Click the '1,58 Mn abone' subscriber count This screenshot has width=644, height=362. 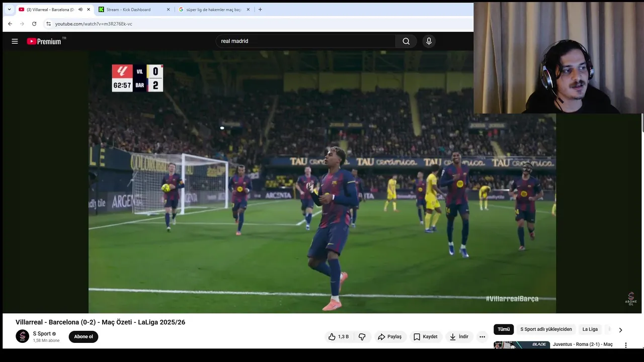pos(46,341)
